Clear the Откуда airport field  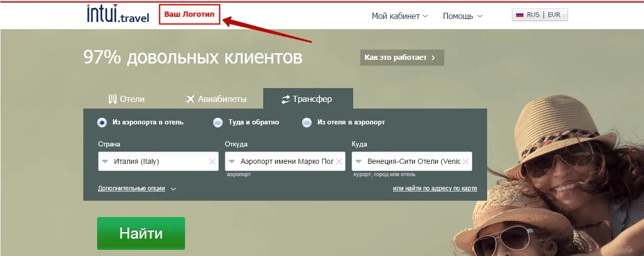tap(339, 161)
